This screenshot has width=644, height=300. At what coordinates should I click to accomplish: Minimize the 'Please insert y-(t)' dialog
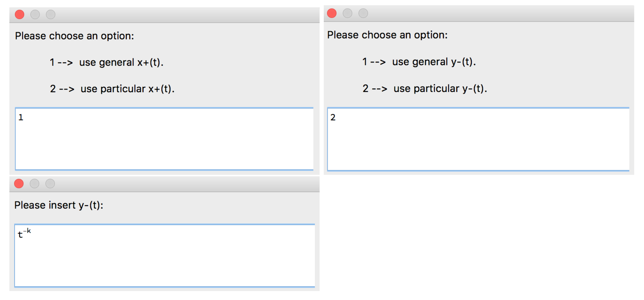(x=35, y=184)
